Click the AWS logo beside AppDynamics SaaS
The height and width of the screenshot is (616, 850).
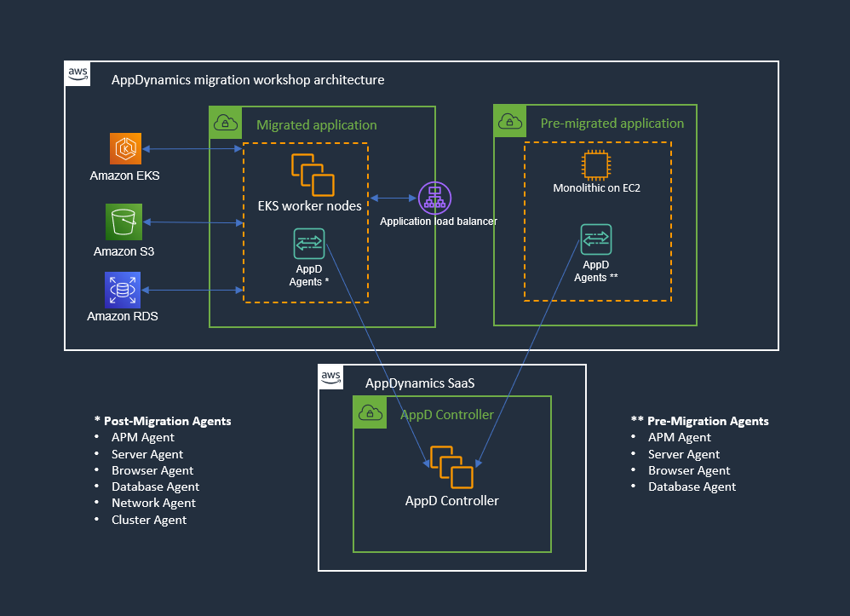point(331,377)
